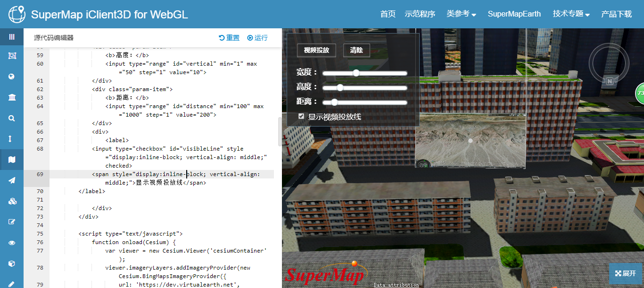
Task: Click the reset icon beside 重置
Action: (x=222, y=38)
